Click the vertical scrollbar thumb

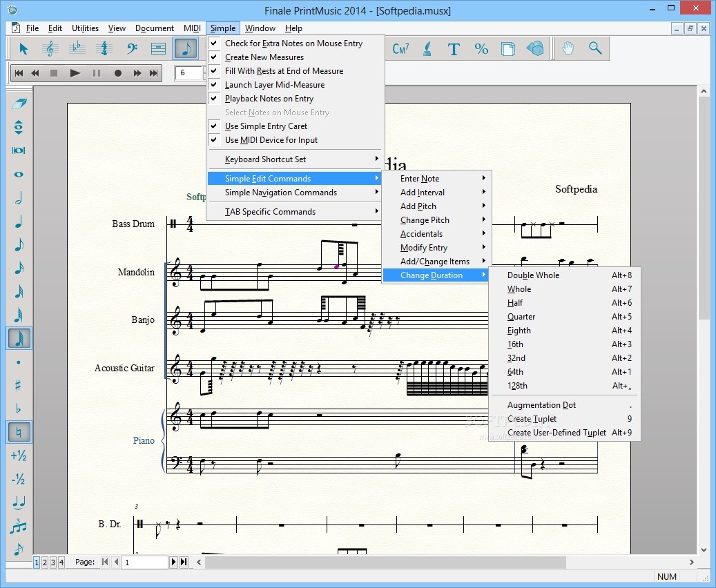(704, 208)
